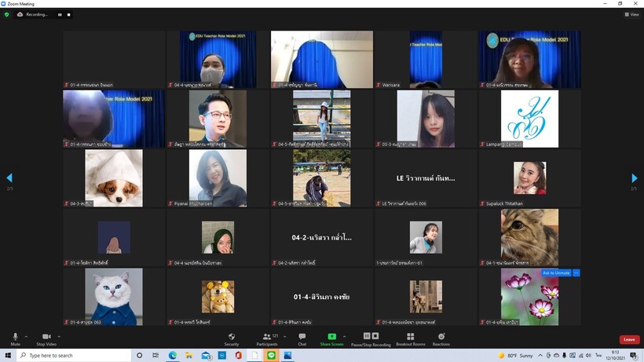This screenshot has height=362, width=644.
Task: Expand share options arrow beside Share Screen
Action: (344, 336)
